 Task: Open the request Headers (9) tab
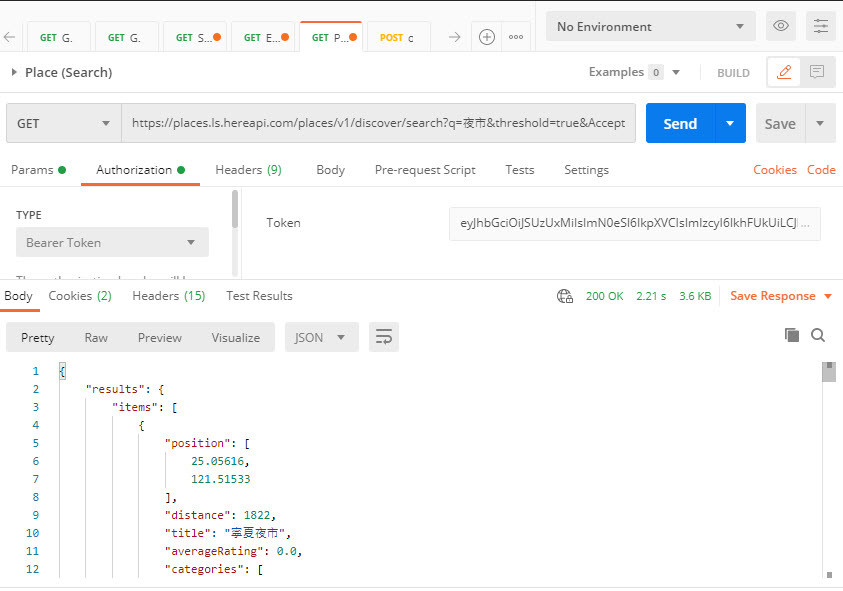pos(248,170)
